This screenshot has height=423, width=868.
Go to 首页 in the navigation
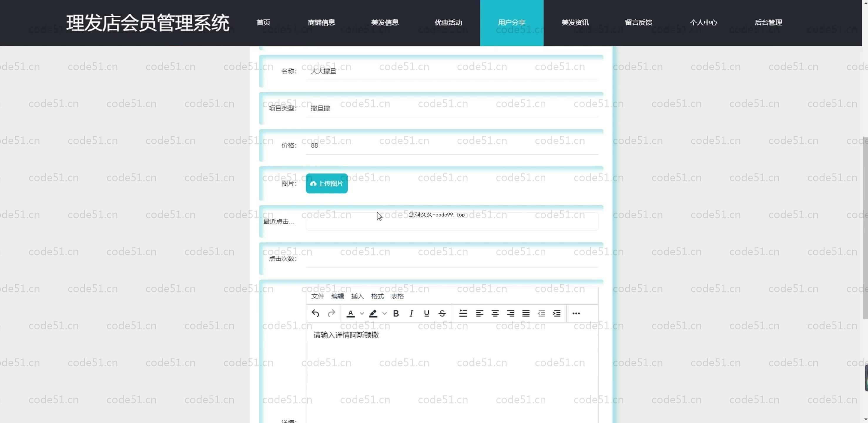(x=263, y=23)
